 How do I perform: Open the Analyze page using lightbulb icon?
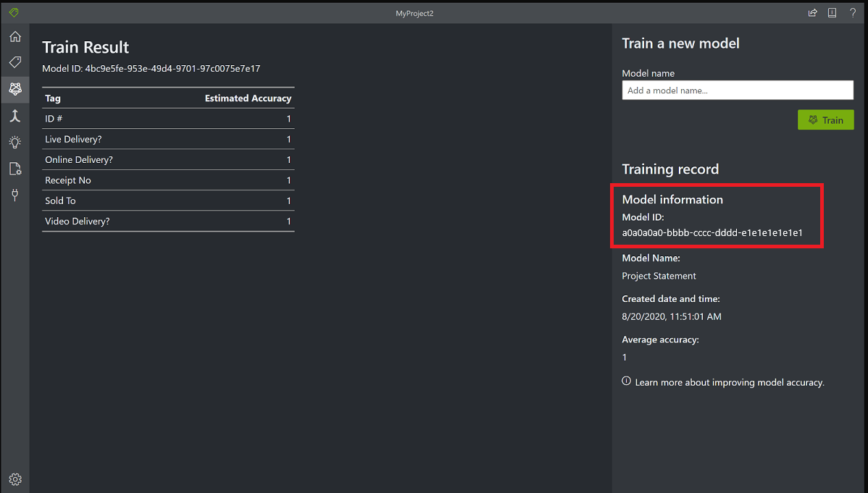(15, 142)
